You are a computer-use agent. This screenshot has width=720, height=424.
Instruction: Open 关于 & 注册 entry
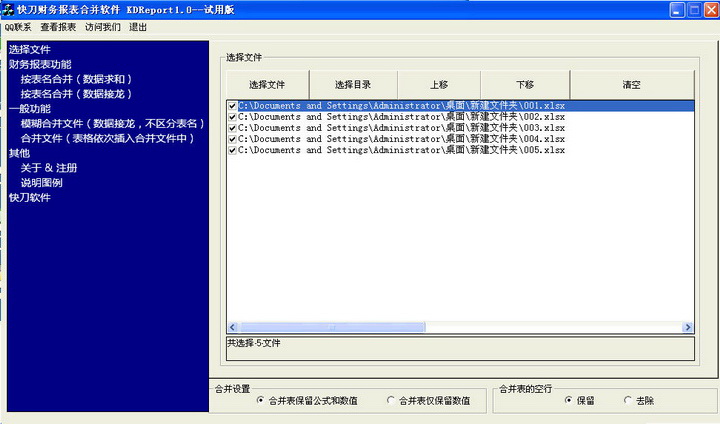coord(49,168)
